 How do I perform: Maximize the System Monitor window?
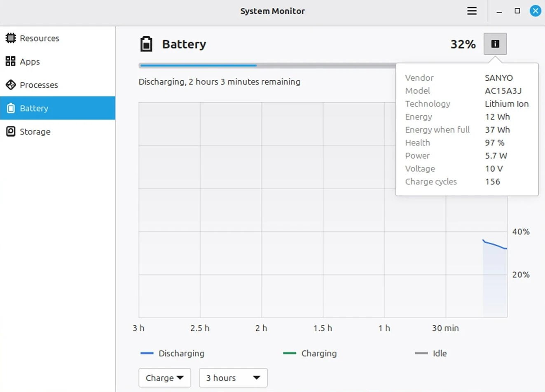point(517,11)
